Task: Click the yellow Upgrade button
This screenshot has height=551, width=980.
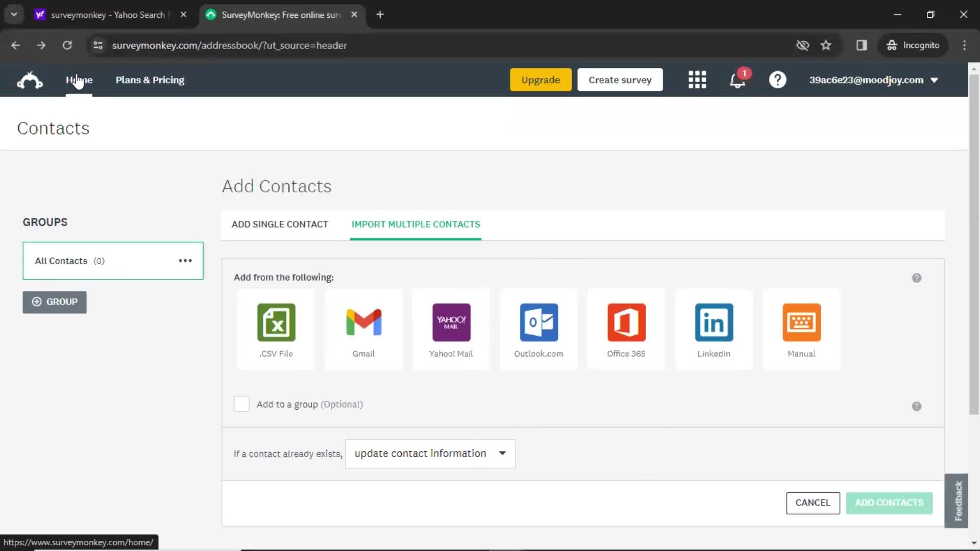Action: tap(541, 80)
